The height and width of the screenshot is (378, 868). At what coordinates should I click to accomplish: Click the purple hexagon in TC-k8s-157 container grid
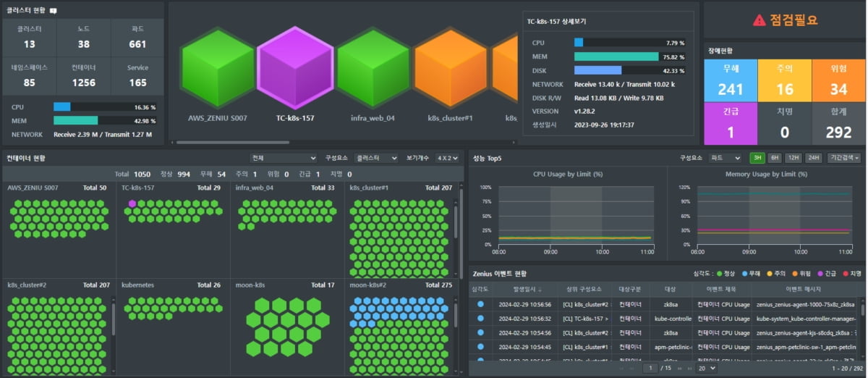(132, 203)
